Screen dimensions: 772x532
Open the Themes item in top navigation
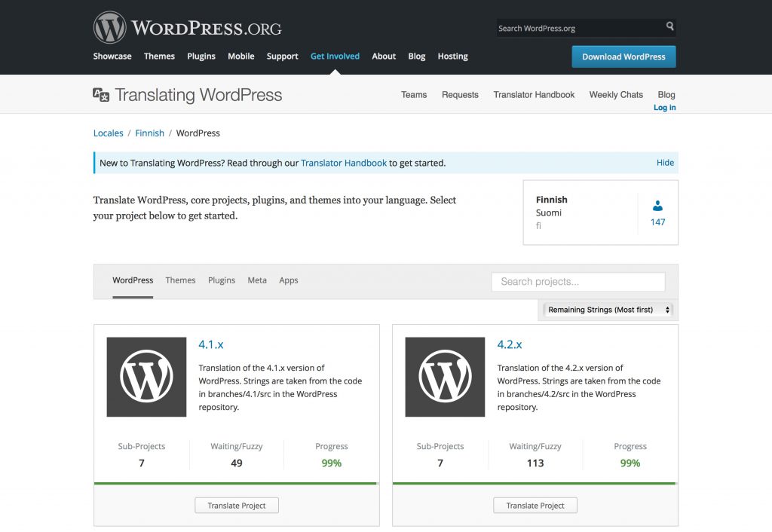point(159,56)
